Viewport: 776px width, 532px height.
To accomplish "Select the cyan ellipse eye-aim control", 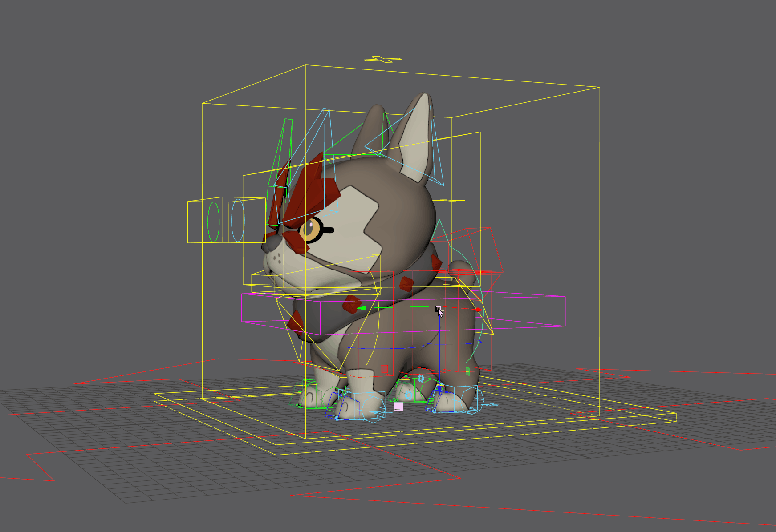I will [238, 220].
